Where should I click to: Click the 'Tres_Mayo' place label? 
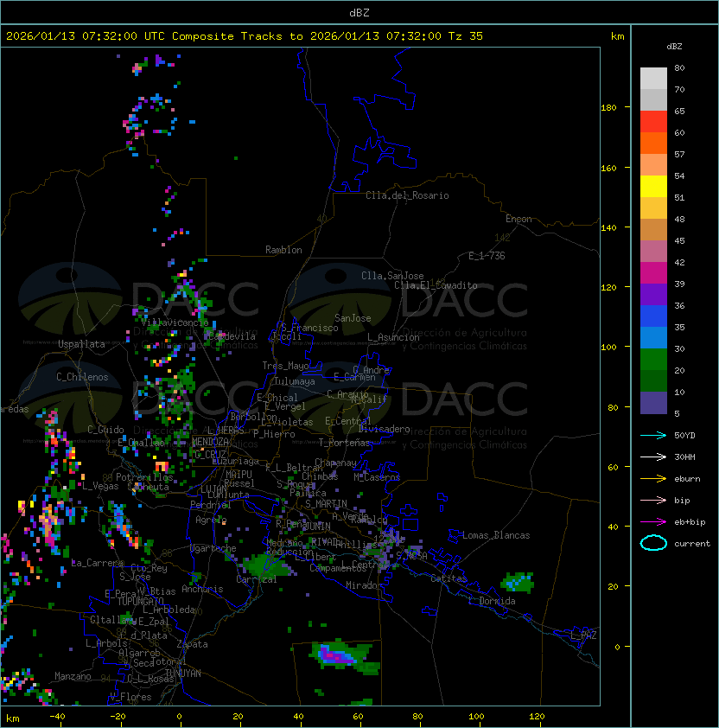coord(285,366)
